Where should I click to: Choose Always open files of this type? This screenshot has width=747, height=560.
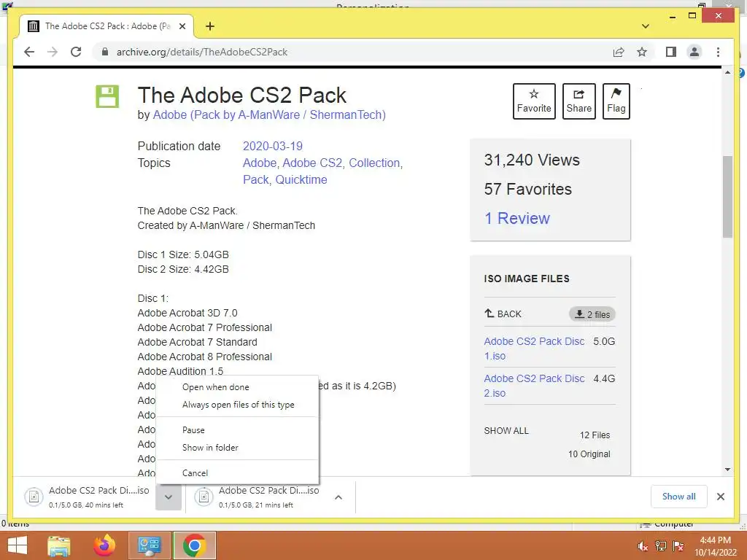237,405
